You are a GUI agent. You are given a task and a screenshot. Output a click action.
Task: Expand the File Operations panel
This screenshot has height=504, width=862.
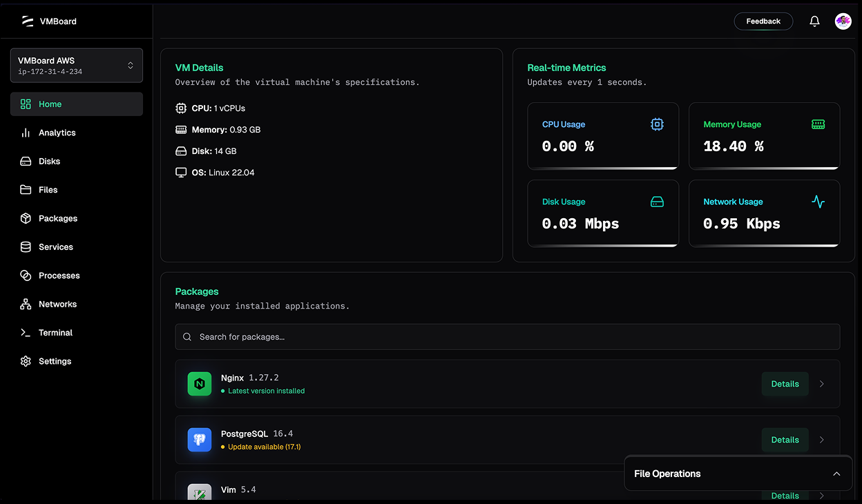click(x=836, y=474)
